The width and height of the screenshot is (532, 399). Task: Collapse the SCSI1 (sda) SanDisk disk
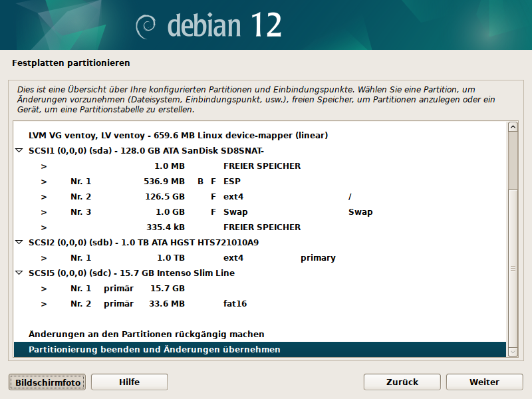19,150
